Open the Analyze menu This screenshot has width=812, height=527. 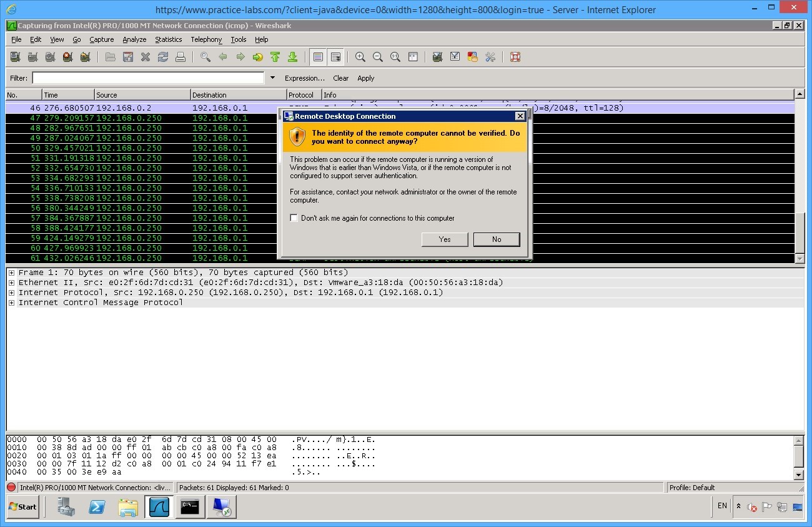click(134, 39)
